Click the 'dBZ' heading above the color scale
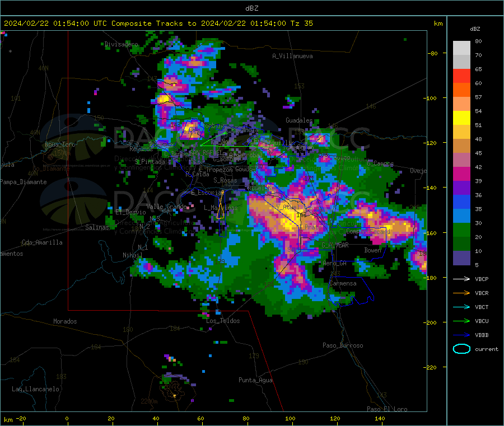504x426 pixels. [x=475, y=29]
